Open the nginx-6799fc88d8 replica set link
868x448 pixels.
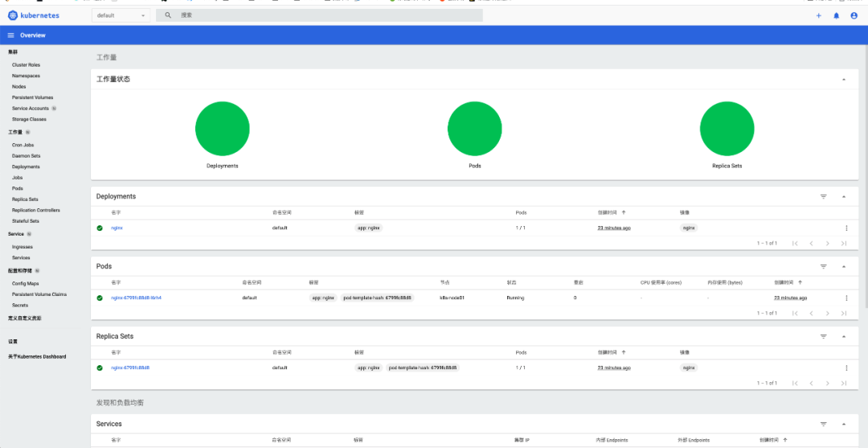(130, 368)
